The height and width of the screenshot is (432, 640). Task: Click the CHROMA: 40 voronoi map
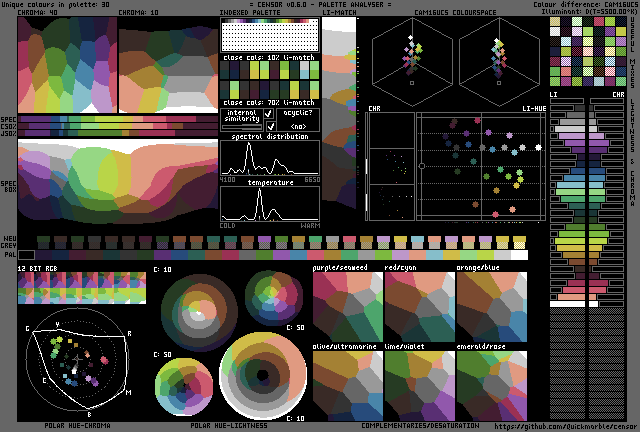click(x=67, y=65)
